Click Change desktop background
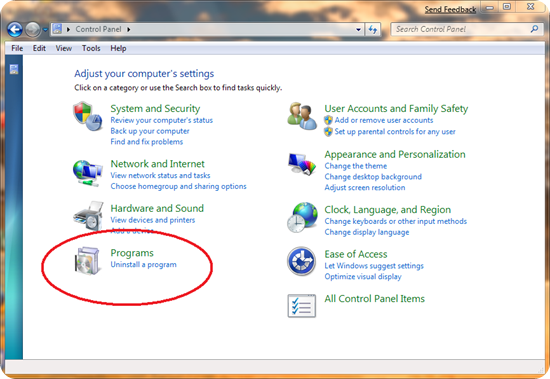Screen dimensions: 550x379 pos(373,177)
